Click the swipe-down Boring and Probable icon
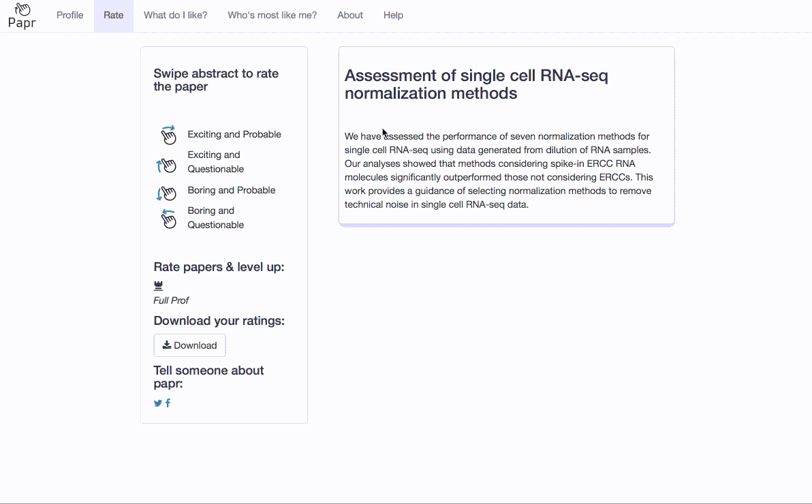The height and width of the screenshot is (504, 812). pyautogui.click(x=166, y=193)
